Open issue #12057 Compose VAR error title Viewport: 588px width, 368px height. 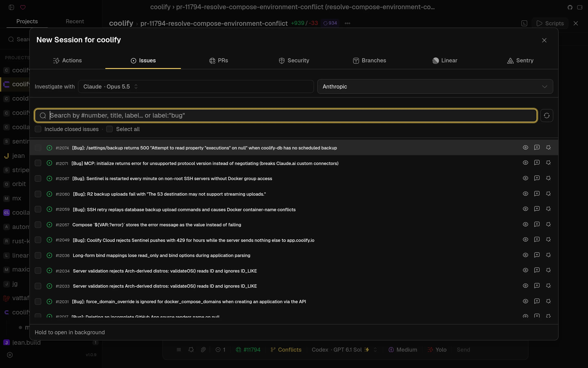[x=157, y=225]
